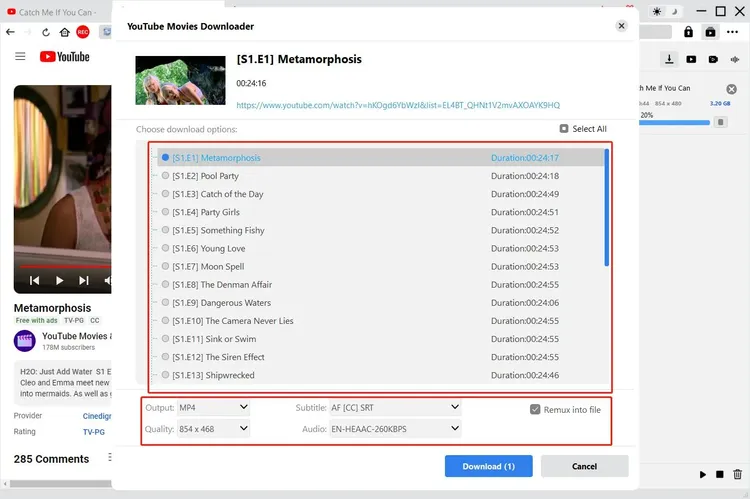Uncheck Remux into file option

point(535,409)
